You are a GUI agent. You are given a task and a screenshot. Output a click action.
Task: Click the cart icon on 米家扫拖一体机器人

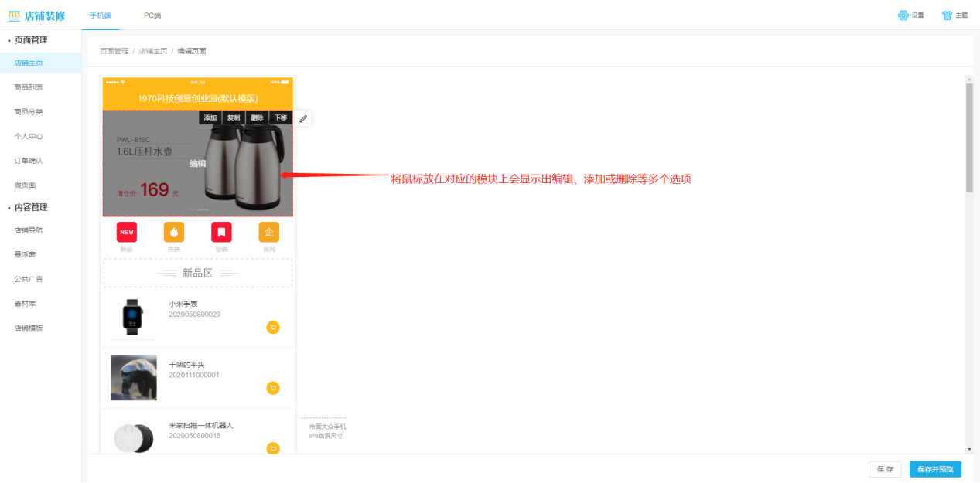click(x=273, y=448)
